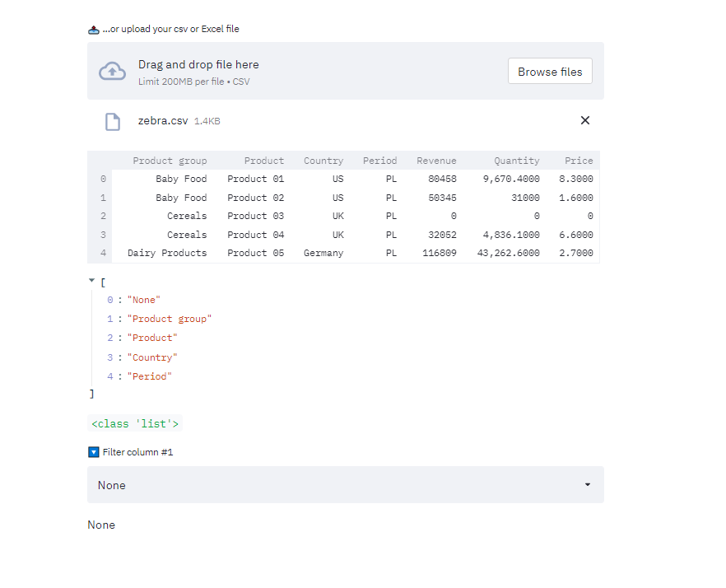Click the Quantity column header
The width and height of the screenshot is (726, 588).
tap(517, 161)
